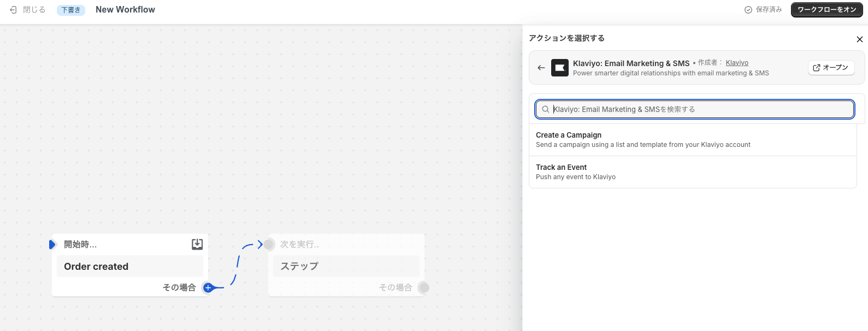The image size is (868, 331).
Task: Click the blue plus connector on その場合
Action: [208, 288]
